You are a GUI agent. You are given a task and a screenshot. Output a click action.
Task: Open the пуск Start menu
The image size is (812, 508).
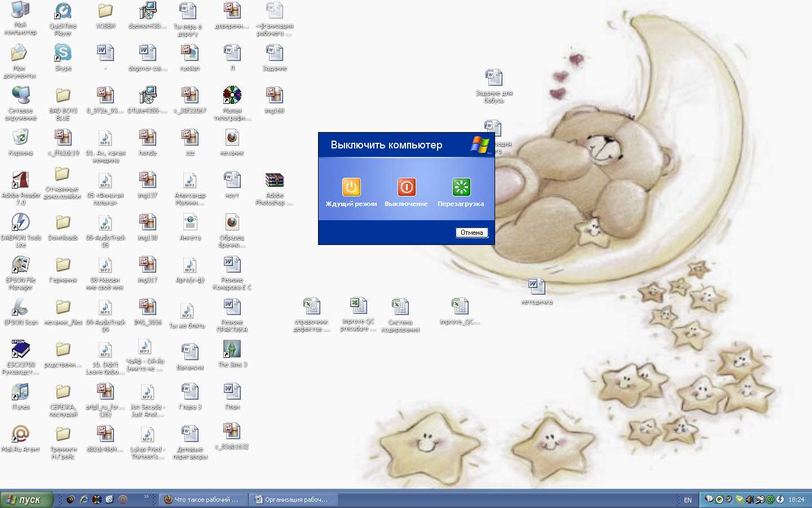tap(27, 500)
